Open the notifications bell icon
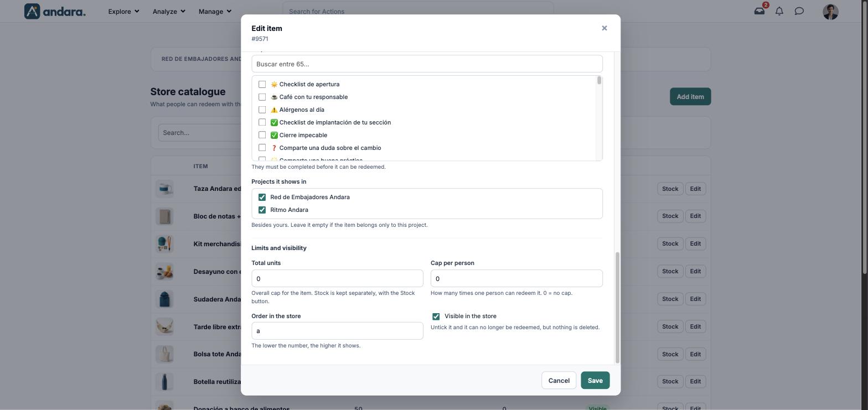The height and width of the screenshot is (410, 868). coord(779,11)
